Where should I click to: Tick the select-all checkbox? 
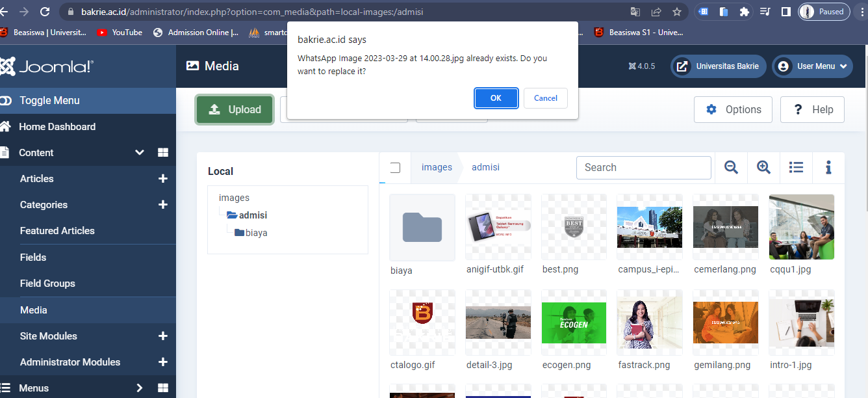(x=394, y=168)
